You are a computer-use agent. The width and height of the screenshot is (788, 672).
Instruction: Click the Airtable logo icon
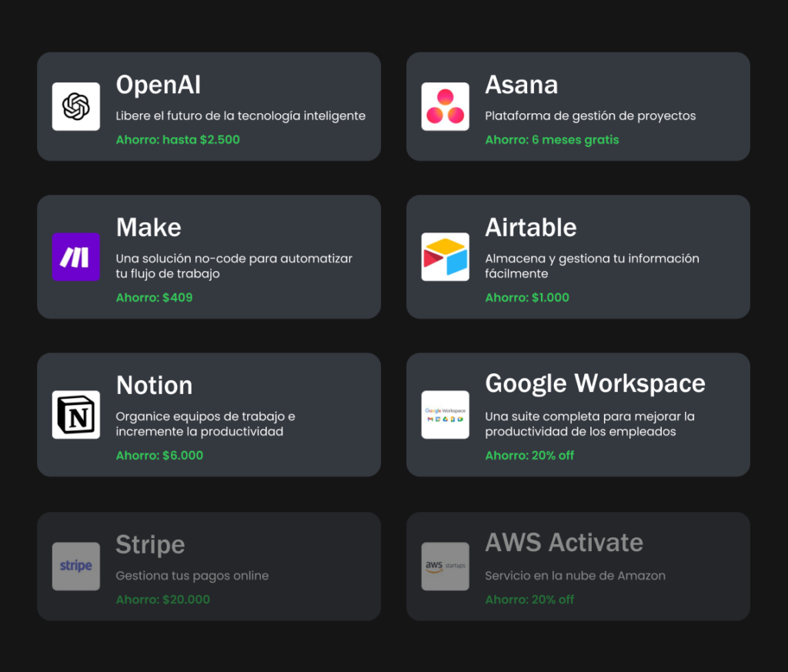pos(446,257)
